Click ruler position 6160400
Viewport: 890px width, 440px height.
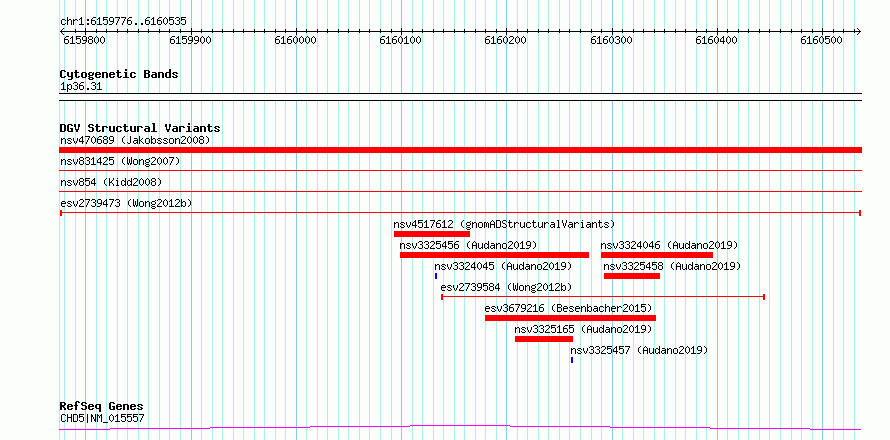coord(716,40)
